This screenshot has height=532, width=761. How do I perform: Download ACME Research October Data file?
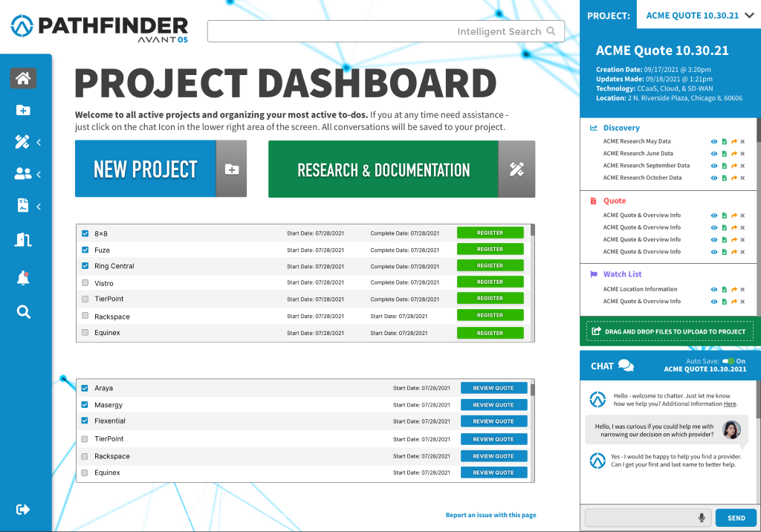[x=724, y=178]
